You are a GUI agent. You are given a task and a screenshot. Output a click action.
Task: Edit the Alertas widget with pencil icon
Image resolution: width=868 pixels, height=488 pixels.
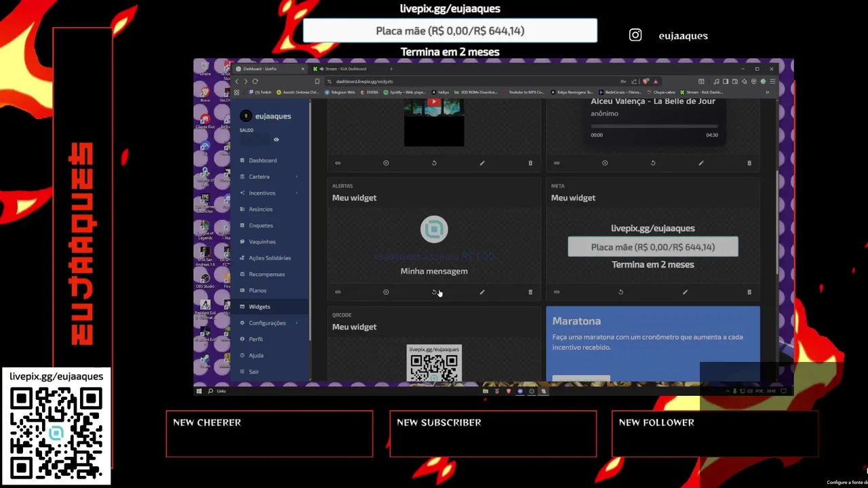(x=482, y=292)
